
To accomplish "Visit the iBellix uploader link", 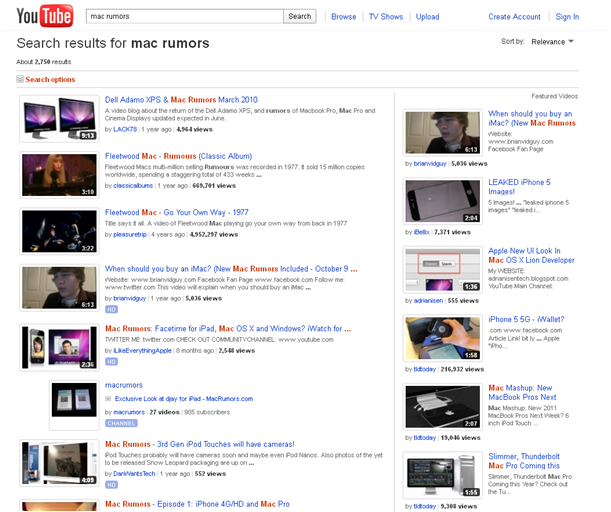I will (421, 232).
